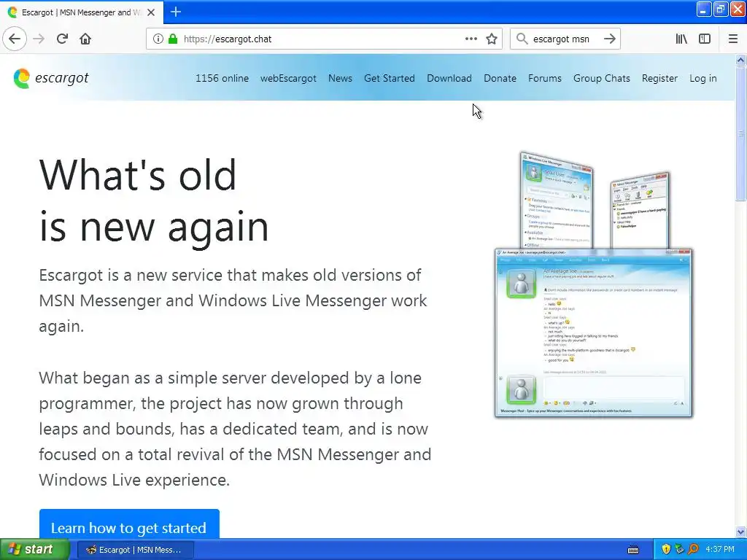The width and height of the screenshot is (747, 560).
Task: Go back with the browser back arrow
Action: (x=15, y=39)
